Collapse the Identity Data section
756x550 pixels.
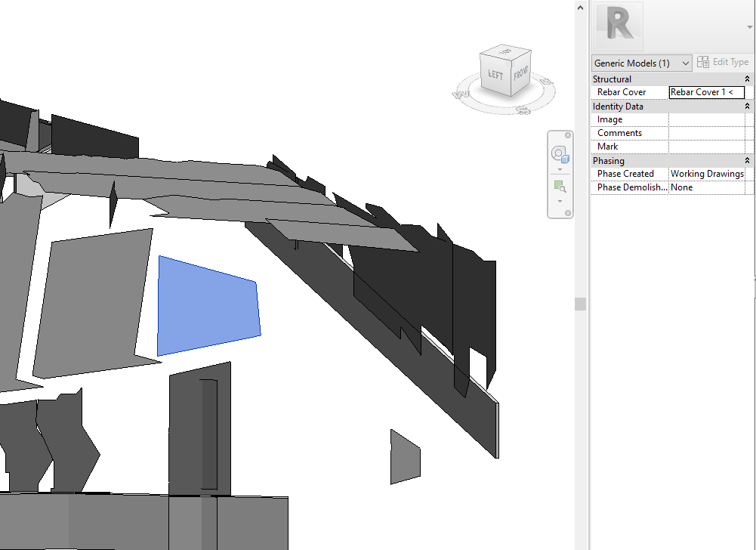pyautogui.click(x=748, y=106)
